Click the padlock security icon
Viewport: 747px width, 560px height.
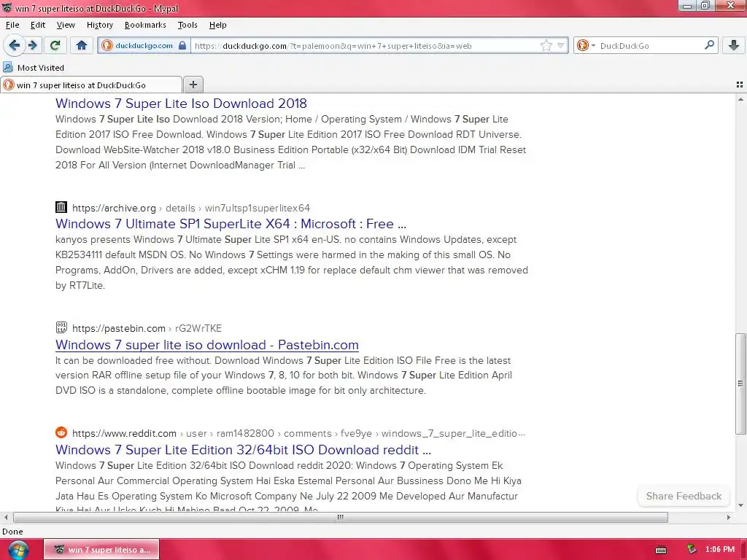pyautogui.click(x=182, y=46)
